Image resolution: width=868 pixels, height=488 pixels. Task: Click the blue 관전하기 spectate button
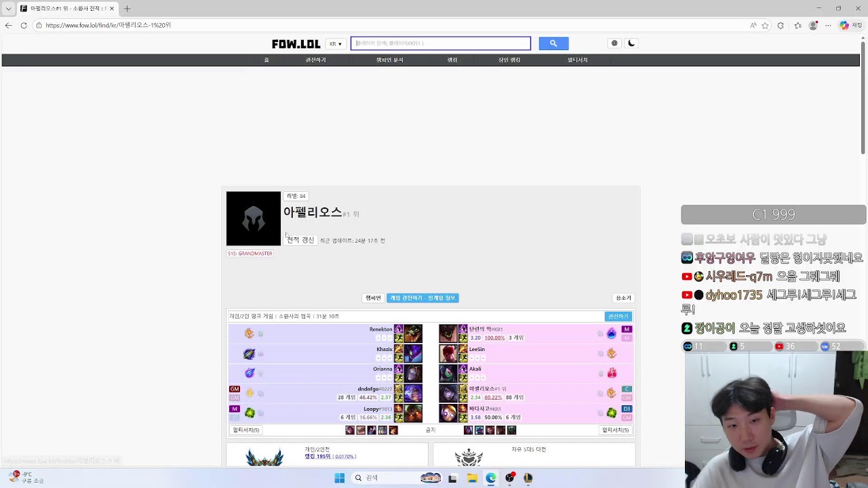pos(618,317)
